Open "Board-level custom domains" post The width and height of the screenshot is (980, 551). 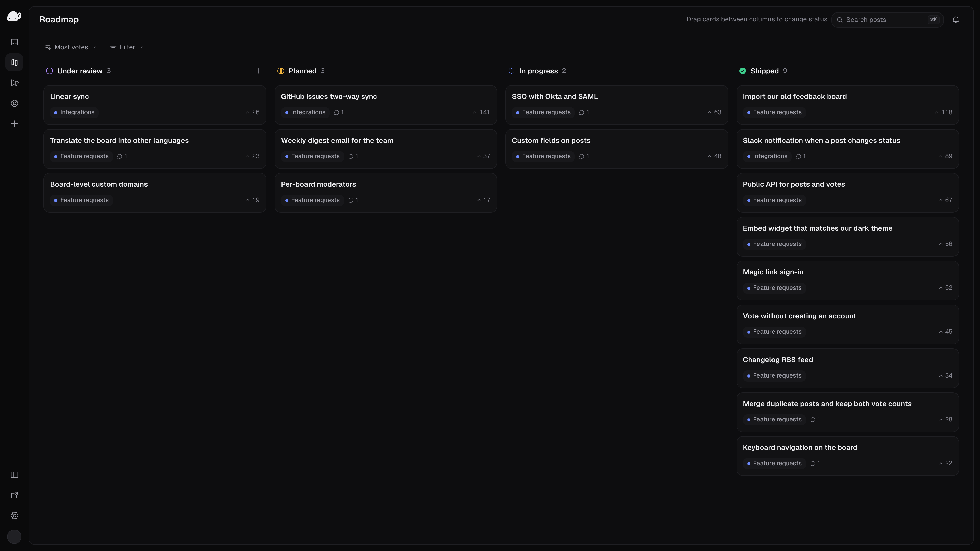pyautogui.click(x=154, y=193)
